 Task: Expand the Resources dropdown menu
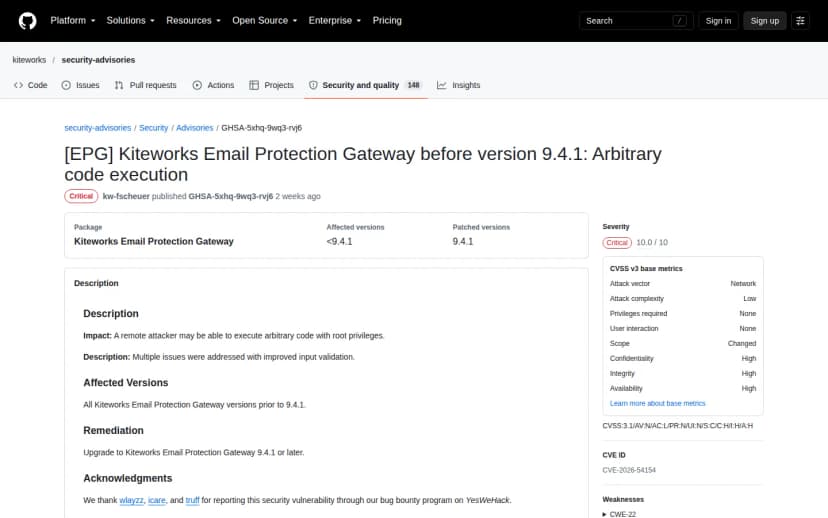[193, 21]
